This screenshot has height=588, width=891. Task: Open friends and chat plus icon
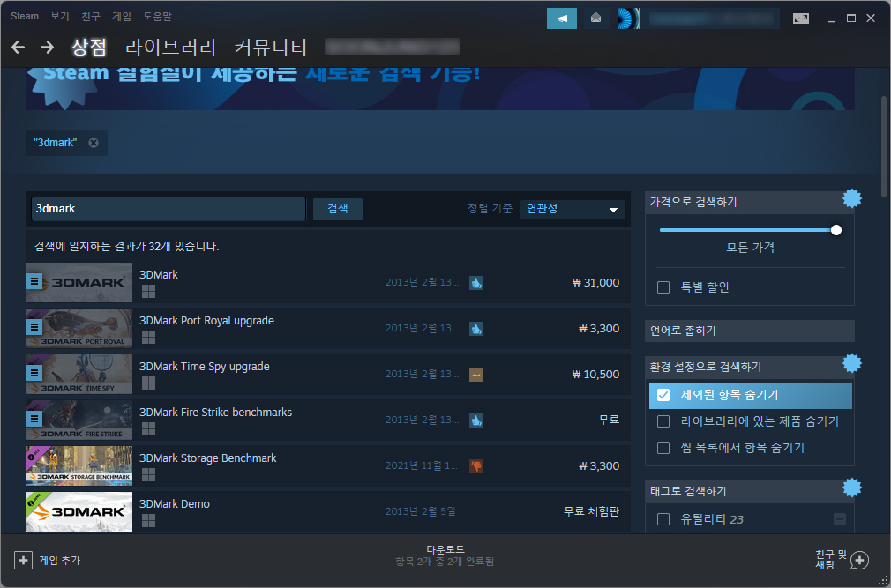pyautogui.click(x=859, y=561)
